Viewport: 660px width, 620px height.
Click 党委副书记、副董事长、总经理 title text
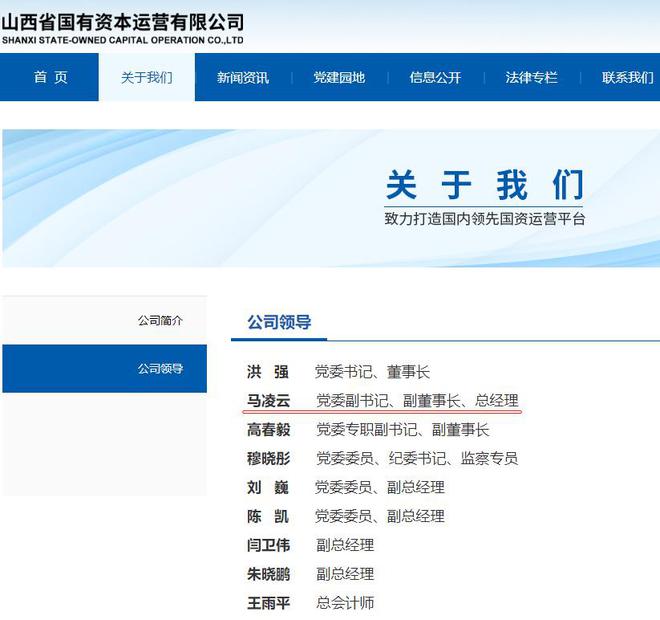417,400
